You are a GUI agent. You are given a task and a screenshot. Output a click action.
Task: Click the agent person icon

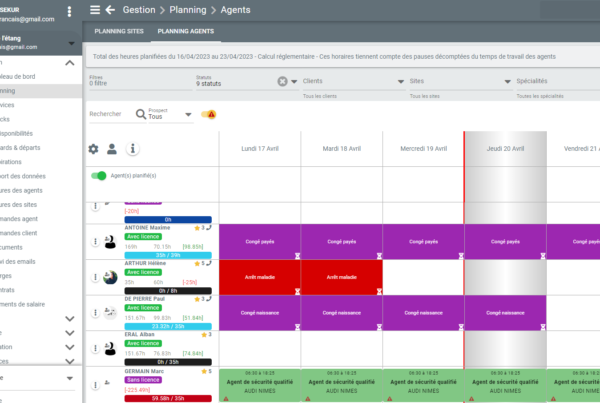coord(113,149)
